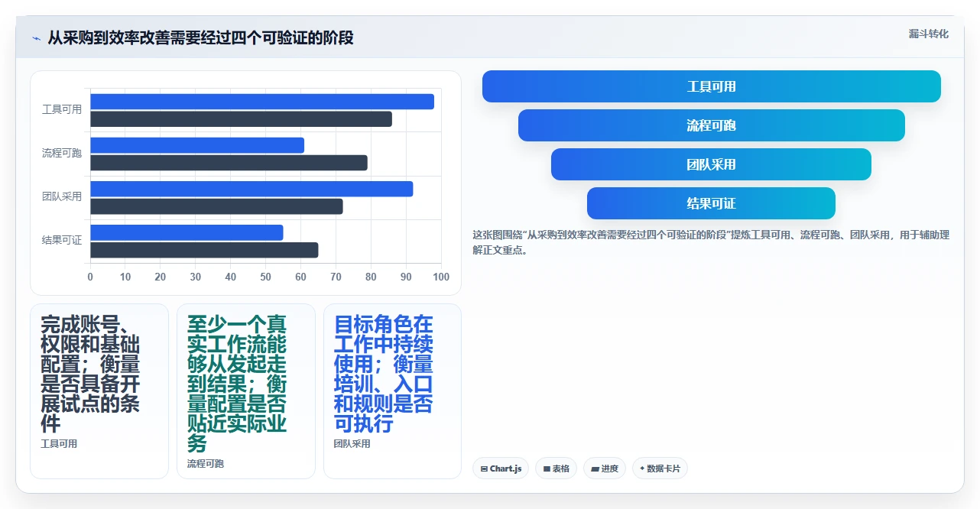
Task: Click the green card text starting 至少一个真实工作流
Action: [237, 384]
